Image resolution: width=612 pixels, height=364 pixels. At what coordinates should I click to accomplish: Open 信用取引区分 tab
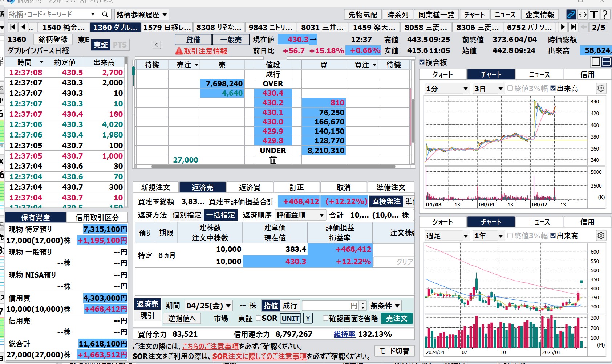tap(97, 217)
